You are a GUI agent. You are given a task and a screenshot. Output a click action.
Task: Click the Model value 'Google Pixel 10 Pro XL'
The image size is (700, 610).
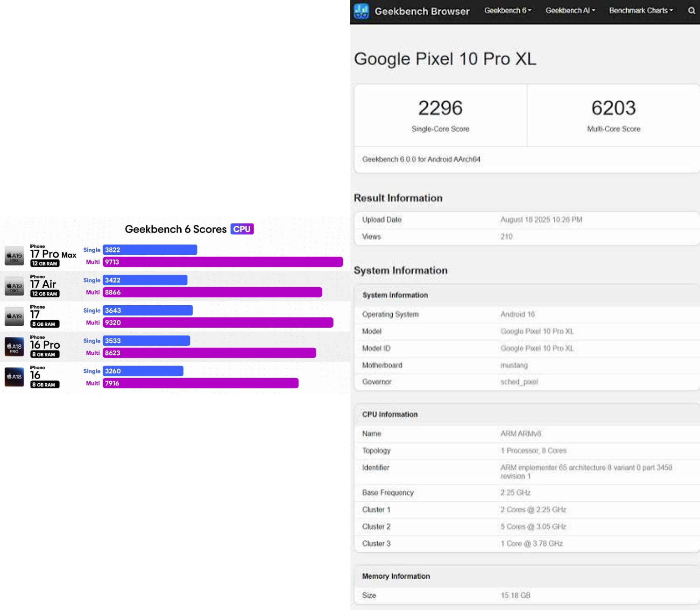pyautogui.click(x=537, y=331)
